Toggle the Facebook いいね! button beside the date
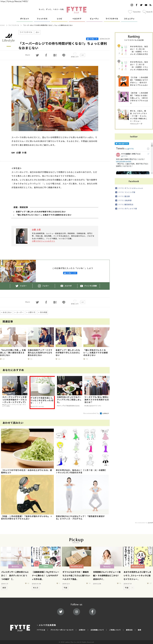This screenshot has width=153, height=644. pos(92,39)
